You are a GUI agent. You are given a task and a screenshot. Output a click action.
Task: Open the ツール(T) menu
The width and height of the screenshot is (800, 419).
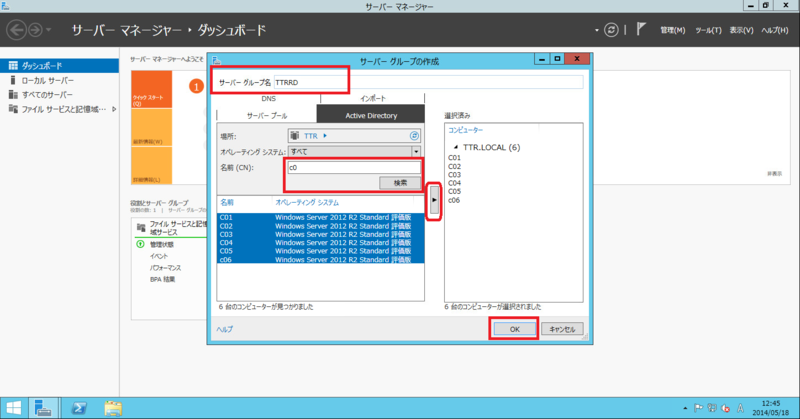click(x=708, y=30)
